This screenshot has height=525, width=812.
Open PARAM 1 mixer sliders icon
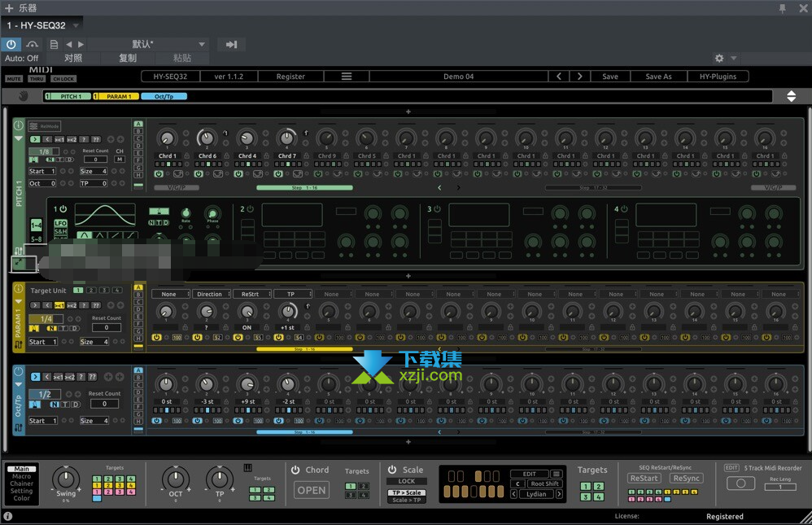18,344
